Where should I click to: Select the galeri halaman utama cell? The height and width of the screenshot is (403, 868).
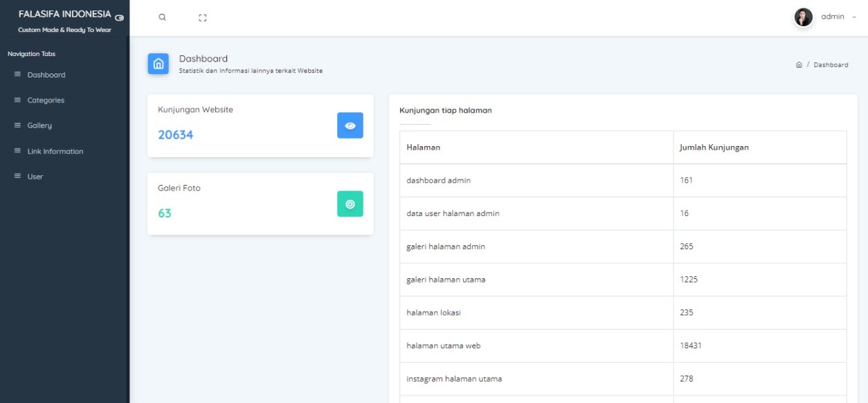coord(536,280)
